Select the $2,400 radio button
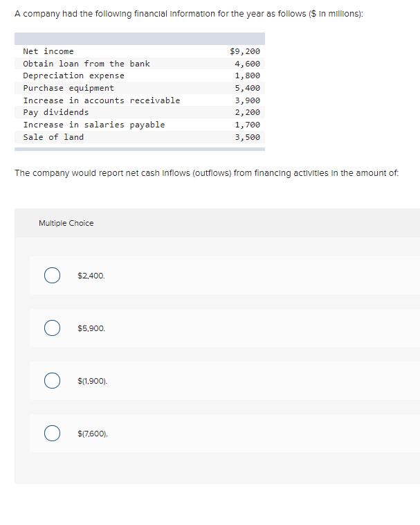 point(52,275)
